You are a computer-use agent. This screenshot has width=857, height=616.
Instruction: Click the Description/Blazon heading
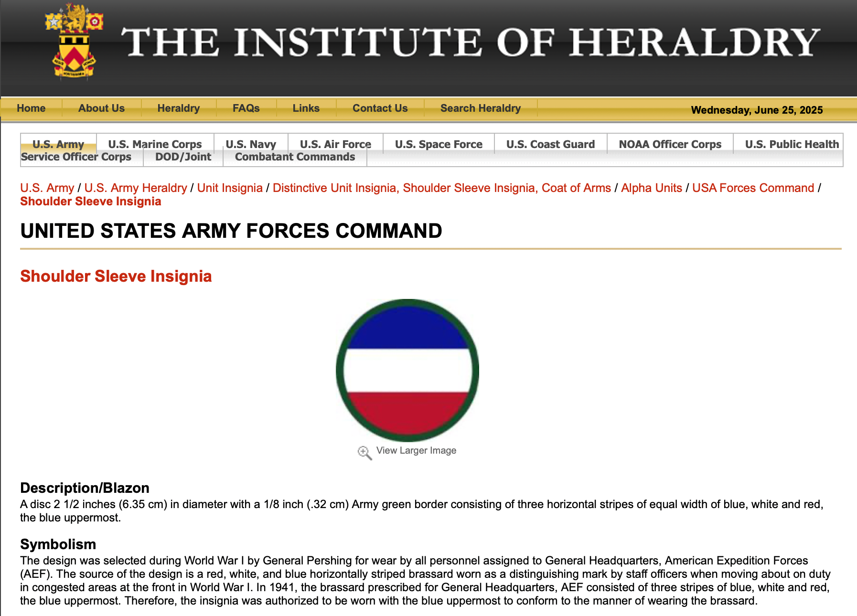85,488
